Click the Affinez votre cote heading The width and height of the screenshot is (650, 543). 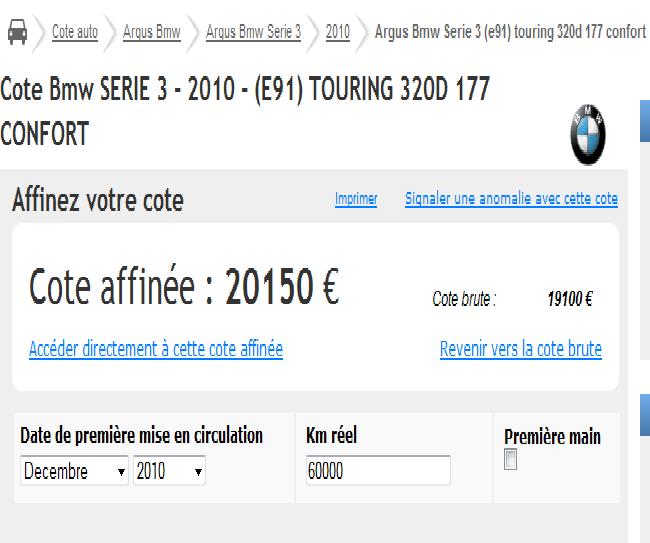point(98,200)
